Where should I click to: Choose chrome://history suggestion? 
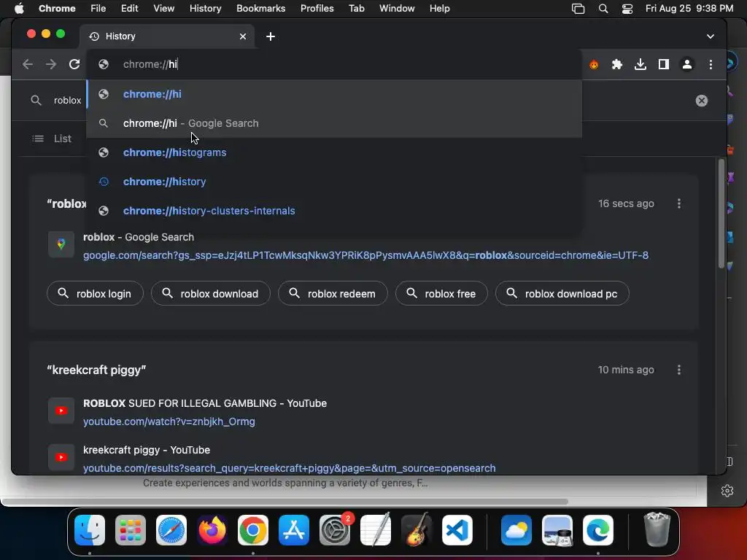pos(334,182)
